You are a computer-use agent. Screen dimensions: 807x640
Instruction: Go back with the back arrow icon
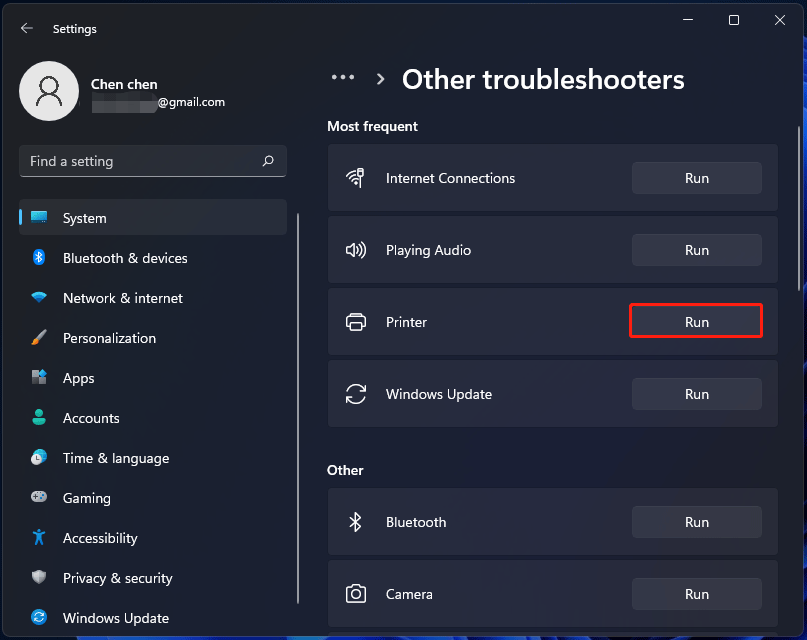coord(27,28)
